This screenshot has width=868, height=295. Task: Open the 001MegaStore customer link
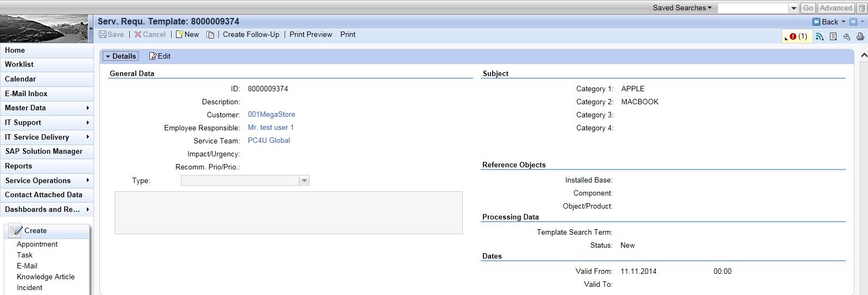272,114
